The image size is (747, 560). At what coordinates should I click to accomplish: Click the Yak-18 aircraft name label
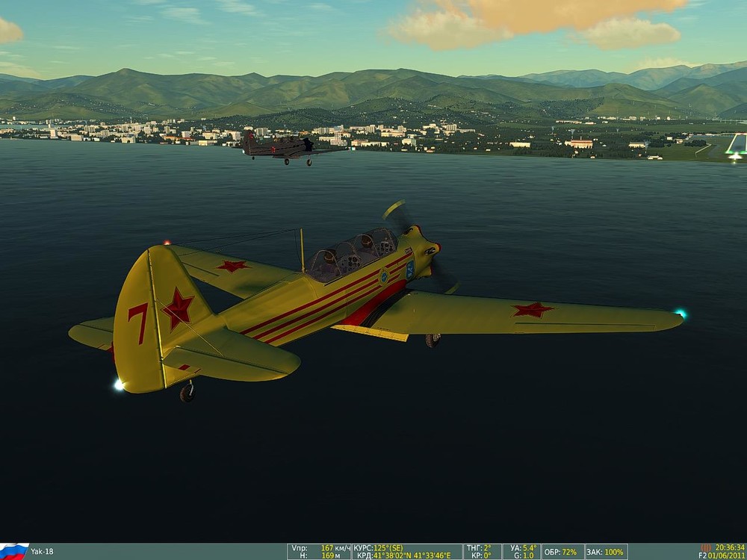(x=42, y=552)
